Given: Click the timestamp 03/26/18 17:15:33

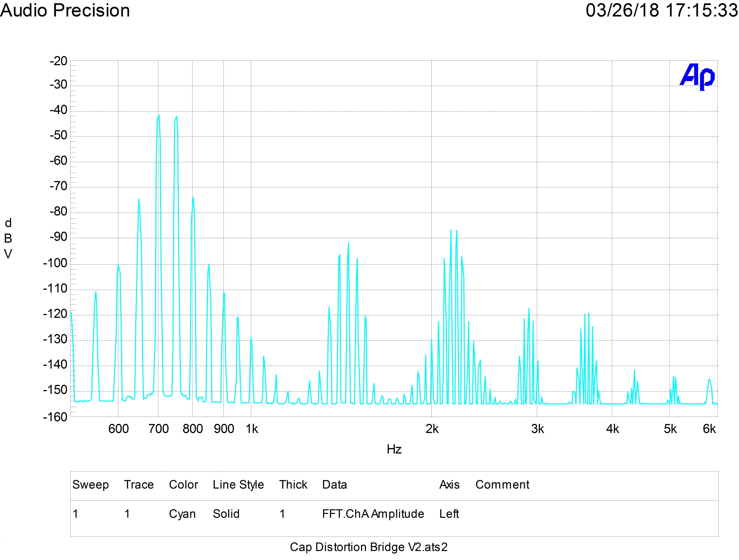Looking at the screenshot, I should 662,10.
